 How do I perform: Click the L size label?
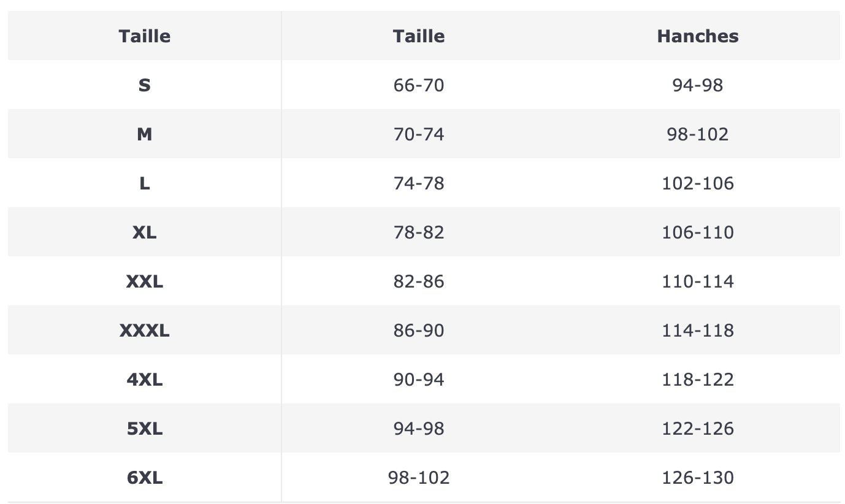[144, 183]
